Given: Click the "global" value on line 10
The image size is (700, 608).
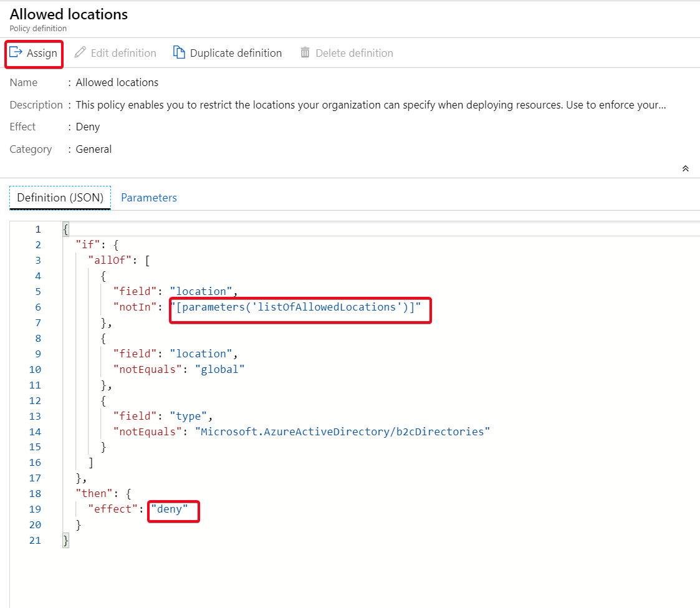Looking at the screenshot, I should tap(219, 369).
